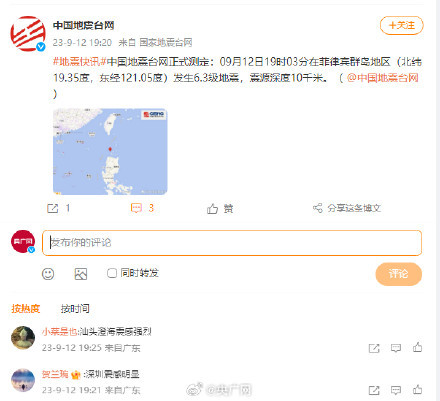Like 贺兰珣's comment with thumbs-up
This screenshot has width=440, height=401.
point(417,389)
